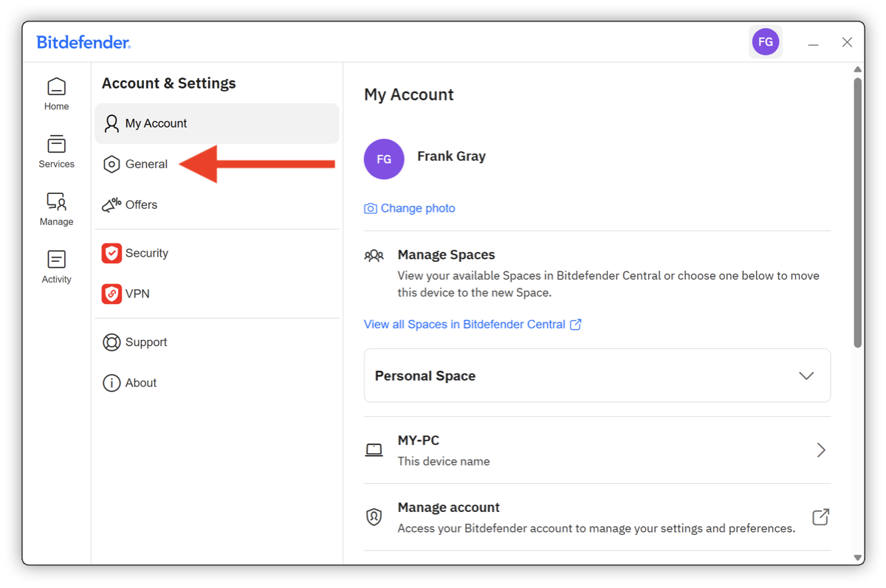Open the Support page

click(x=217, y=342)
